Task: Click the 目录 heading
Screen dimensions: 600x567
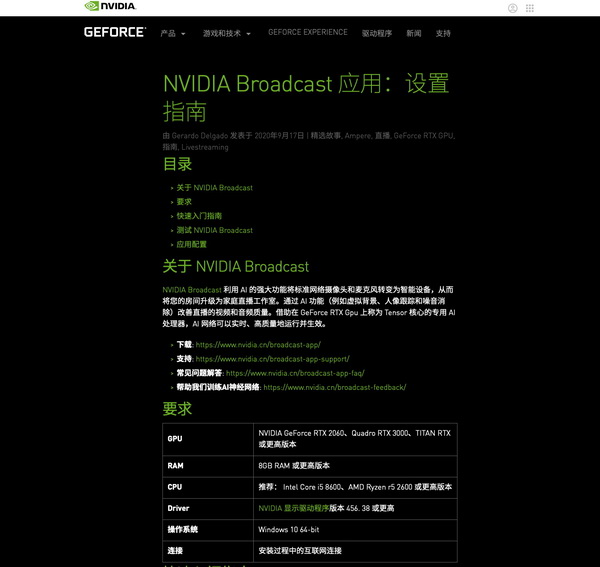Action: [177, 164]
